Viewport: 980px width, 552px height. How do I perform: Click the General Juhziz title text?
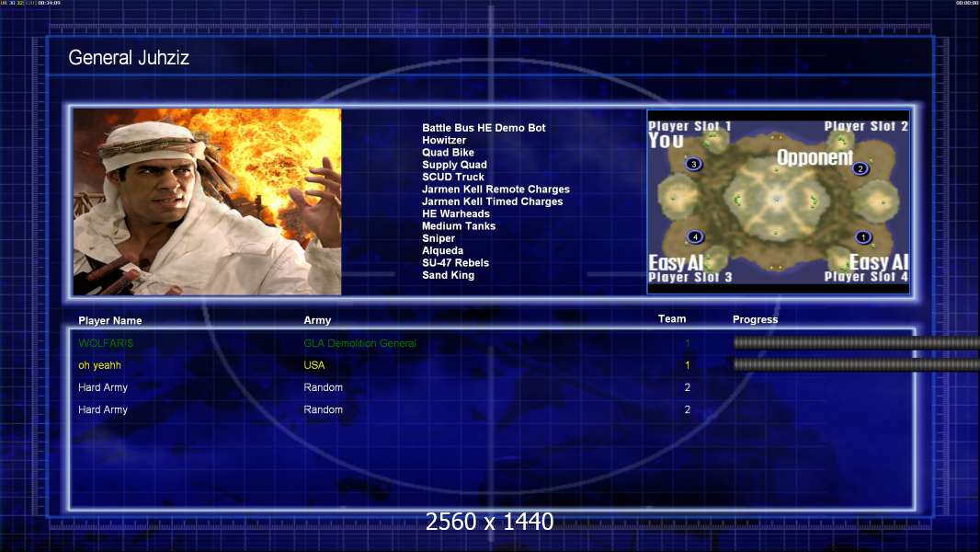[x=129, y=58]
